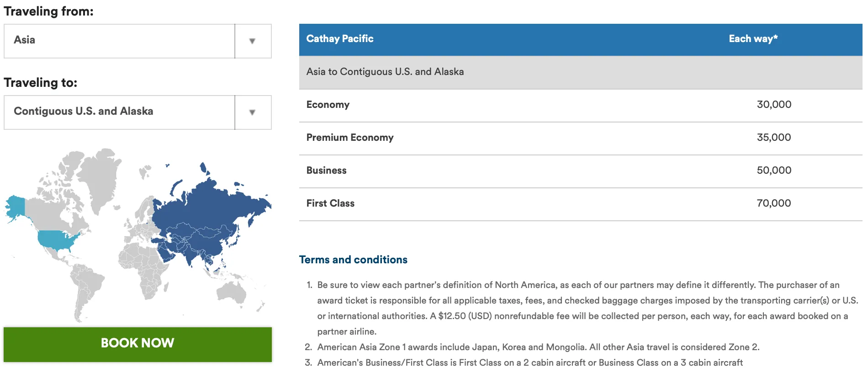Select the Asia origin field
The width and height of the screenshot is (868, 373).
pyautogui.click(x=119, y=41)
